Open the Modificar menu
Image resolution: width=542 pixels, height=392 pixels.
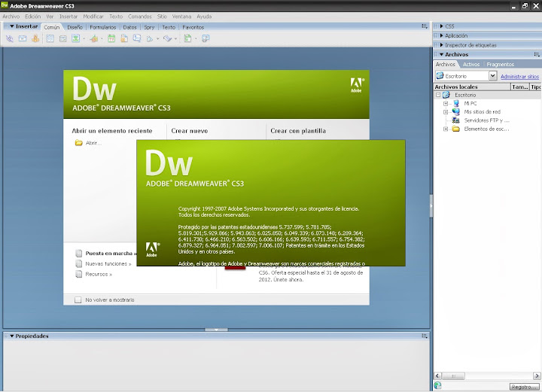pos(93,17)
